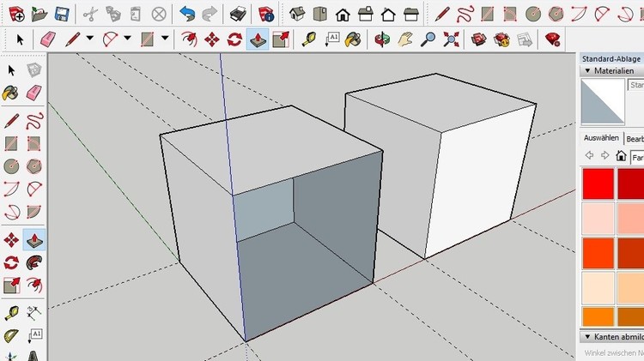Open the Extension Warehouse icon
The height and width of the screenshot is (361, 644).
point(501,39)
